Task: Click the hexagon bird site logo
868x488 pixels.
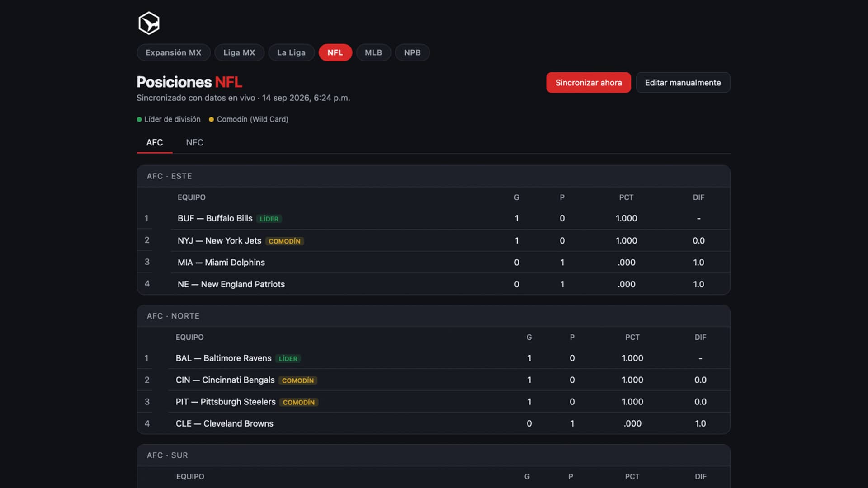Action: tap(149, 23)
